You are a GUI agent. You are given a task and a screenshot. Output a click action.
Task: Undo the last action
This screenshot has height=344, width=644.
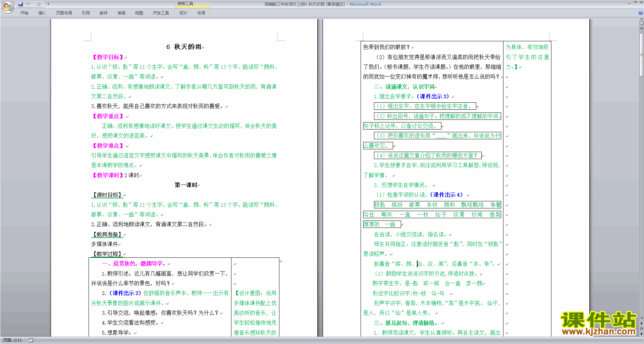pos(28,4)
